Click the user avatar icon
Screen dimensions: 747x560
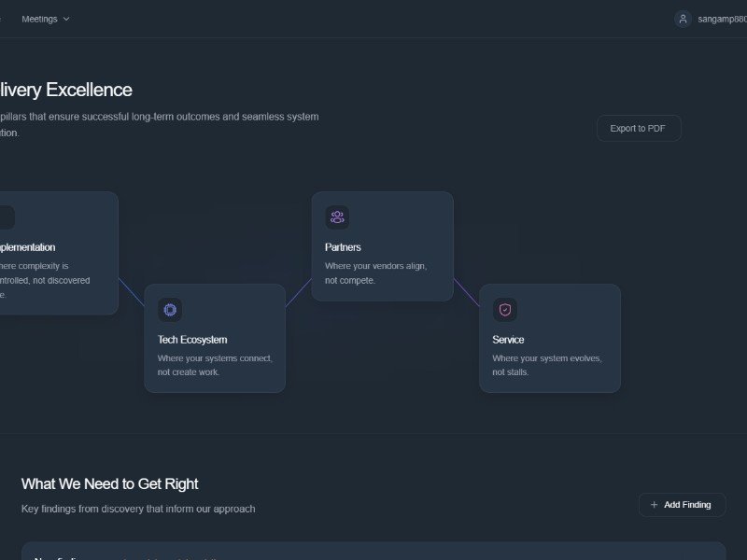pos(683,19)
